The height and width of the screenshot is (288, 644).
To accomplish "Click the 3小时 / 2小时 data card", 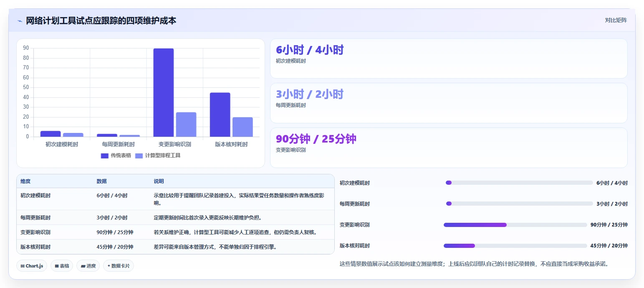I will (x=449, y=103).
